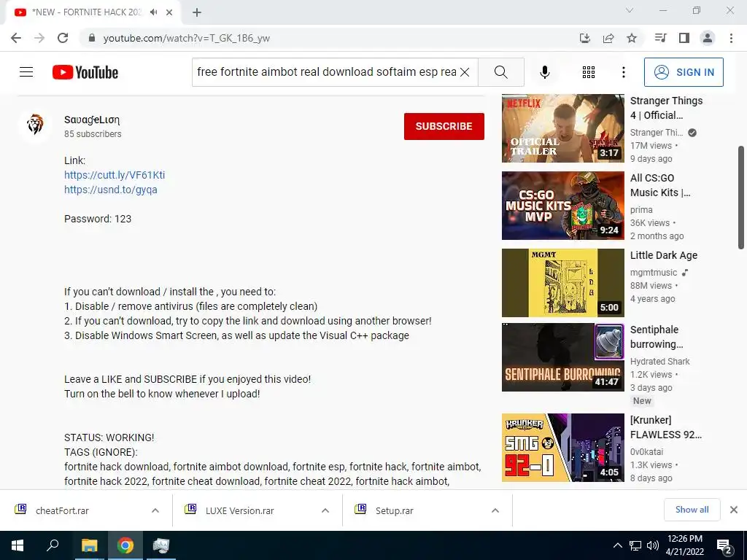This screenshot has width=747, height=560.
Task: Click the install app icon in address bar
Action: pos(584,38)
